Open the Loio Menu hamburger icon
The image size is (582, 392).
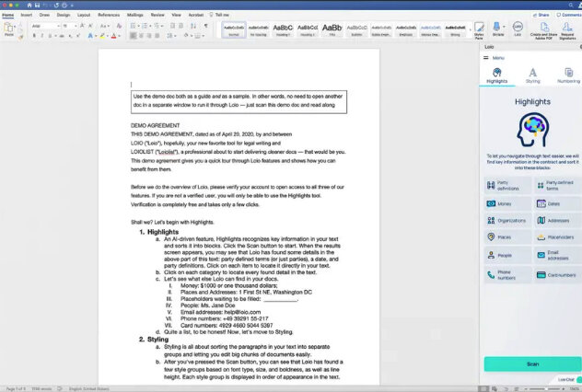coord(486,57)
